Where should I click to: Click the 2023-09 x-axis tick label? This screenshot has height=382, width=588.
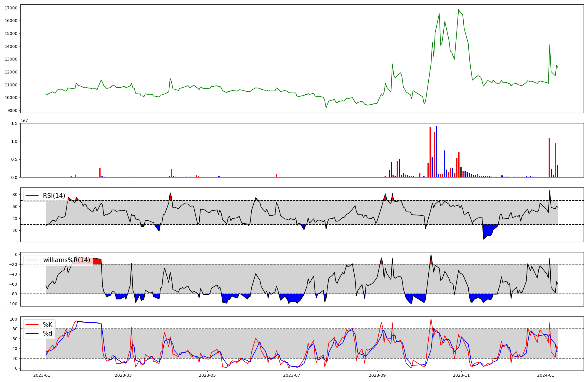pyautogui.click(x=377, y=375)
